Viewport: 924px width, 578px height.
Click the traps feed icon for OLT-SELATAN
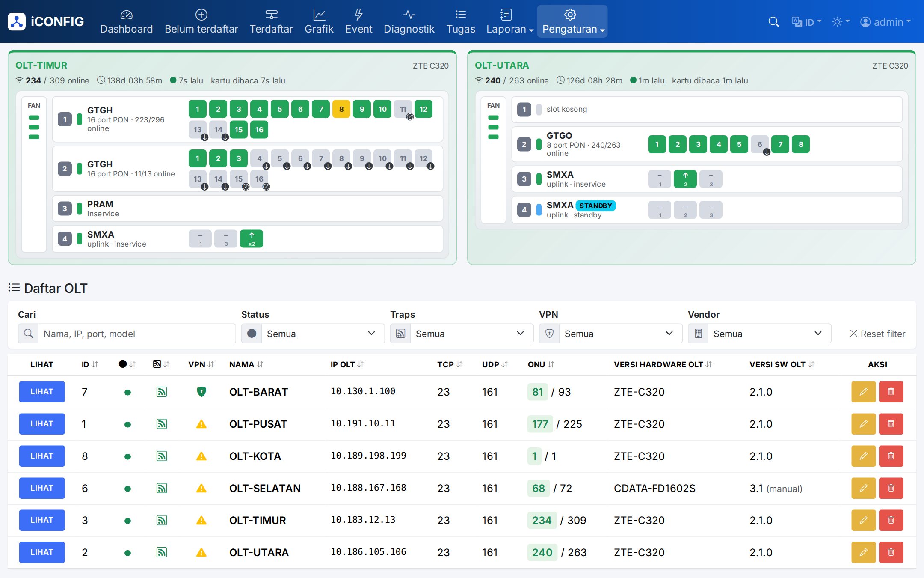pyautogui.click(x=161, y=488)
